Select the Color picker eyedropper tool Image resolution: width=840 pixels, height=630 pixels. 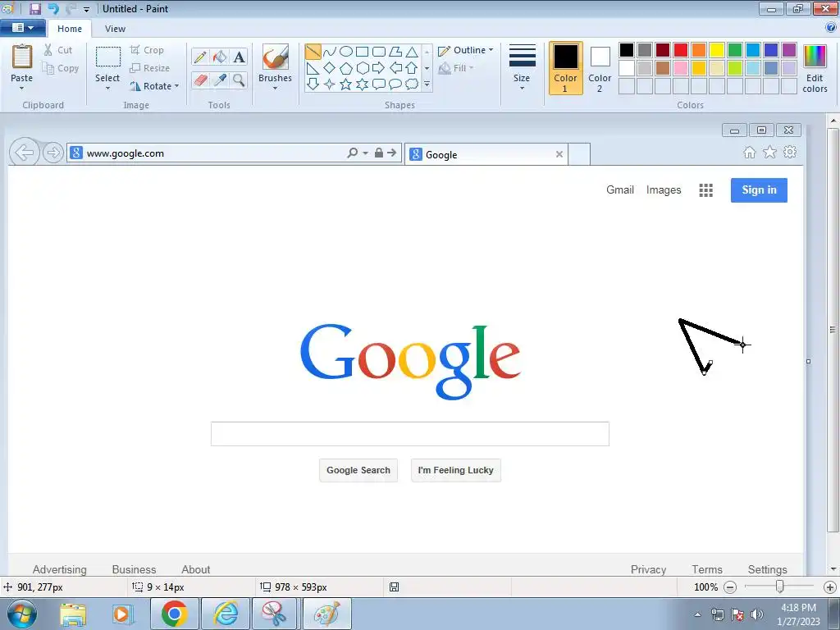point(220,80)
